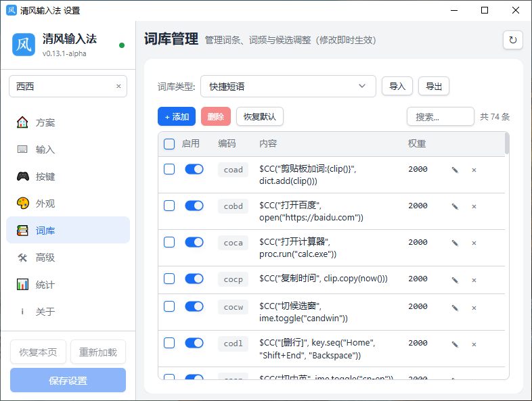Edit the cocw entry with the pencil icon
The height and width of the screenshot is (401, 532).
pyautogui.click(x=455, y=308)
